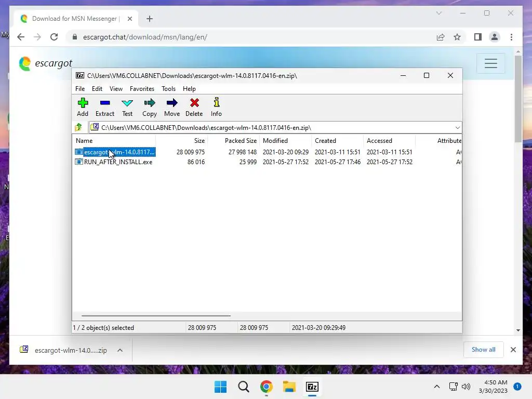Close the Download for MSN Messenger tab

[129, 19]
